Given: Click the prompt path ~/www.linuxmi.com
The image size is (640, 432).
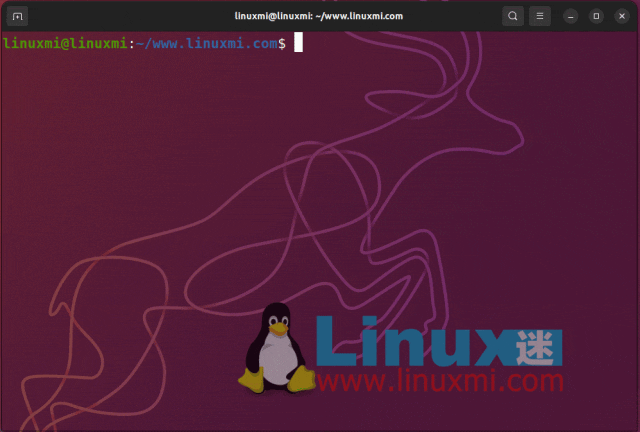Looking at the screenshot, I should 207,43.
